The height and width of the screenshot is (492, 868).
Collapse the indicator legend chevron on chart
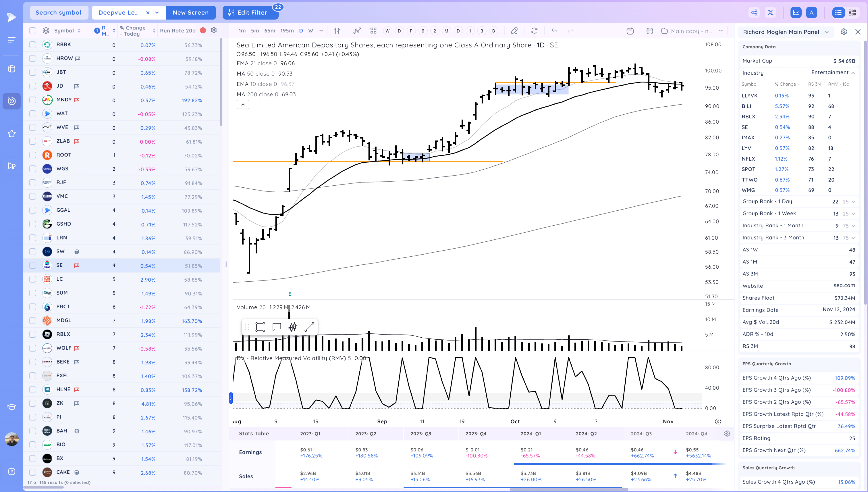(243, 104)
